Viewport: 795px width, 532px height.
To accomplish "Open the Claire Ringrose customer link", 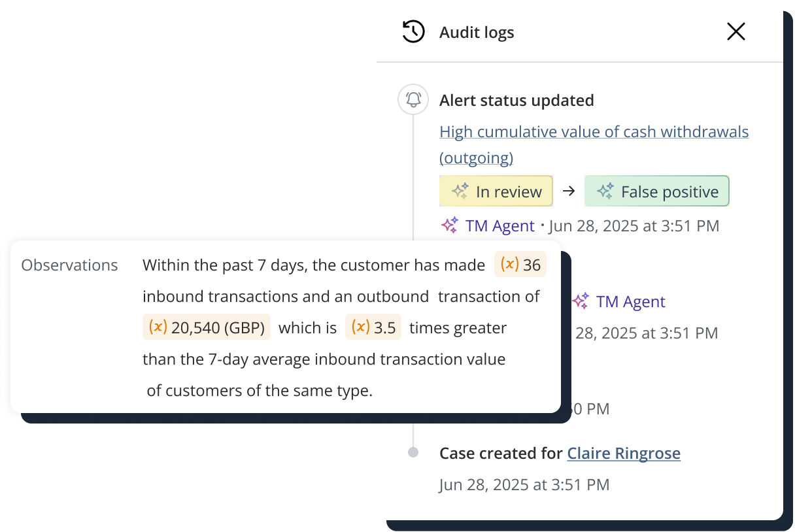I will click(x=623, y=453).
